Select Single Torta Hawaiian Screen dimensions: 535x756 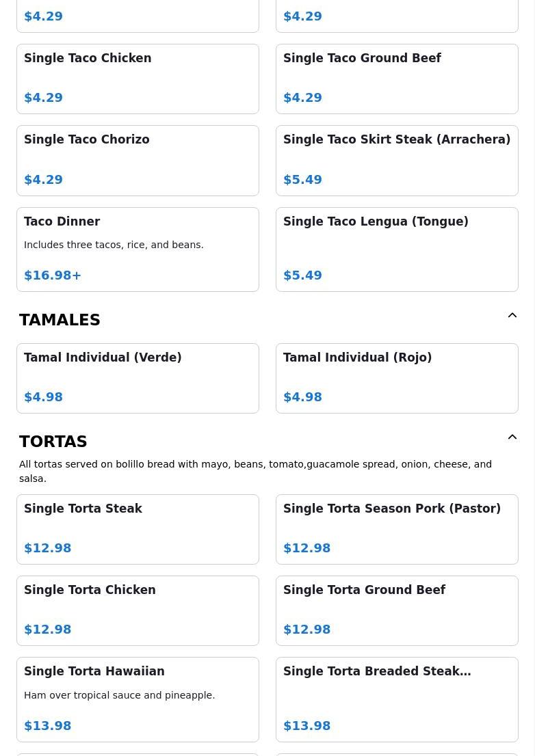pyautogui.click(x=138, y=699)
